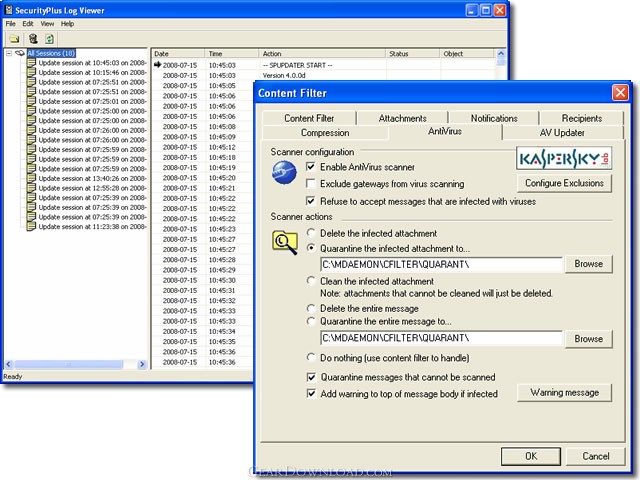Click the icon of Update session at 10:45:03

click(x=31, y=63)
